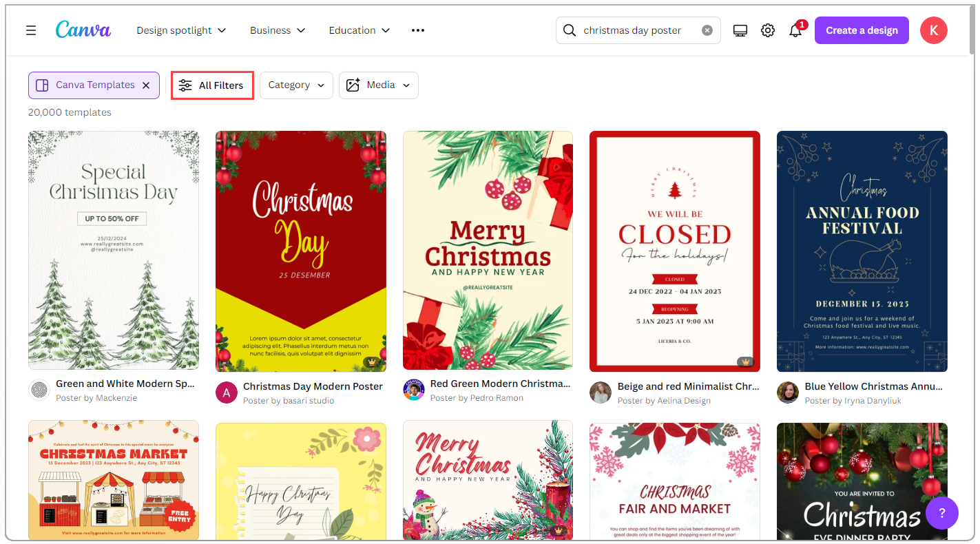Check notifications via the bell icon
This screenshot has height=544, width=980.
click(794, 30)
